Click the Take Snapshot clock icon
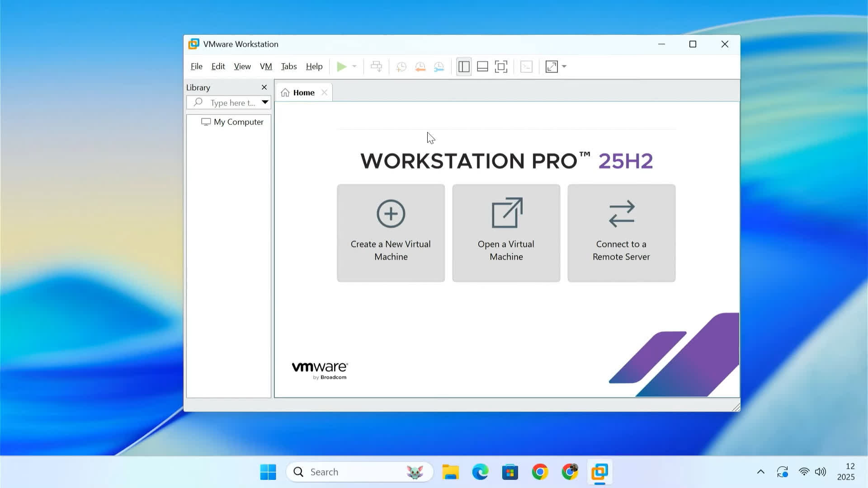Image resolution: width=868 pixels, height=488 pixels. tap(401, 67)
